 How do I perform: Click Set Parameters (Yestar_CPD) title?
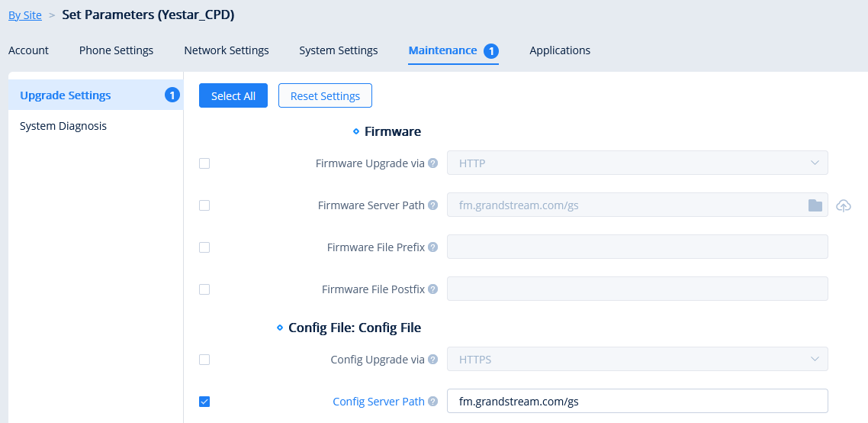tap(148, 15)
